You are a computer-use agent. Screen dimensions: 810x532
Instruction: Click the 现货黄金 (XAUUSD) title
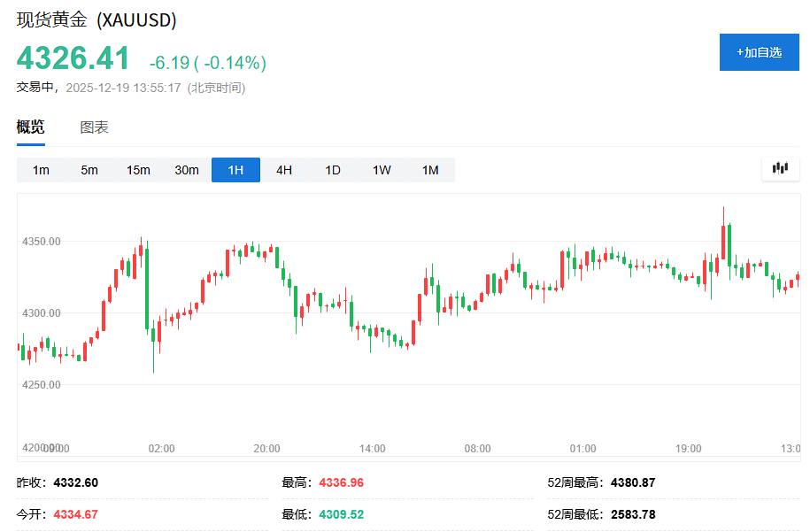[96, 19]
